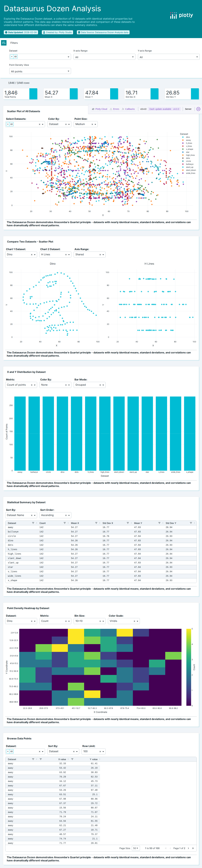Click the 'Data Updated: 2026-02-06' badge
The height and width of the screenshot is (868, 202).
[21, 32]
